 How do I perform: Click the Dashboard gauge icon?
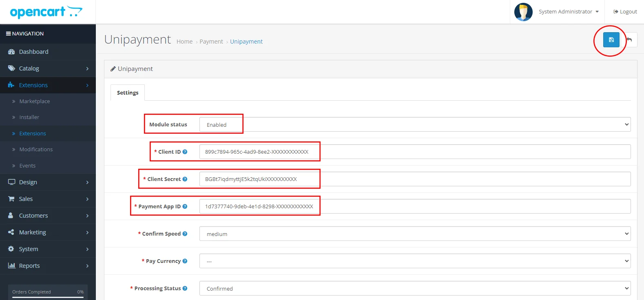11,52
